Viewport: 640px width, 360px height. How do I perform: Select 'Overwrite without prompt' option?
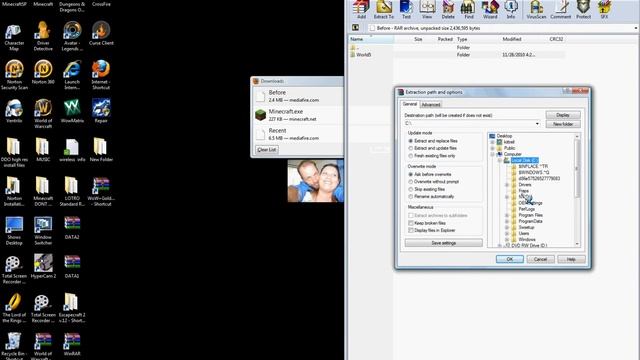[x=433, y=182]
